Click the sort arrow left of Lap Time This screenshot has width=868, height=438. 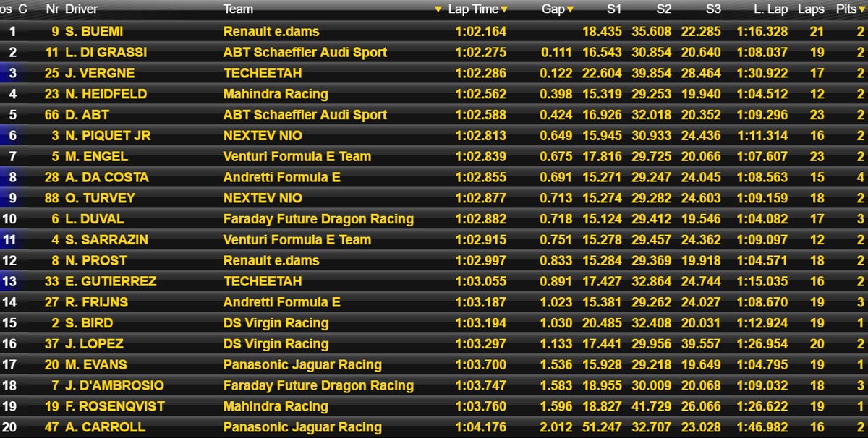click(x=438, y=10)
